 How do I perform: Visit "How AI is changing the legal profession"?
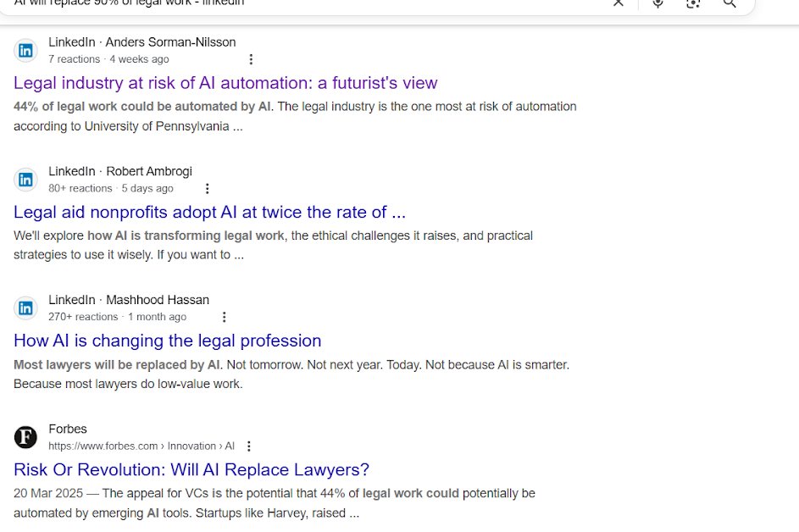point(167,341)
